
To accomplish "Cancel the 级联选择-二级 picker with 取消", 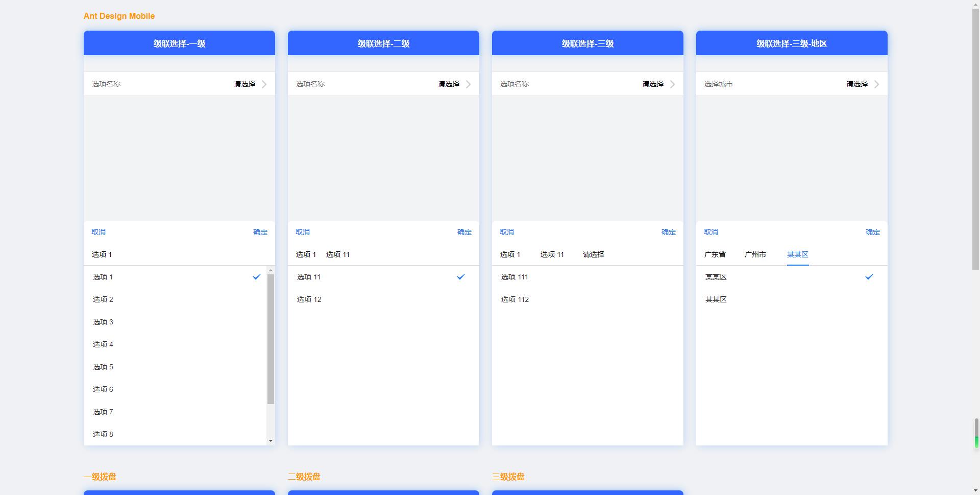I will pos(303,232).
